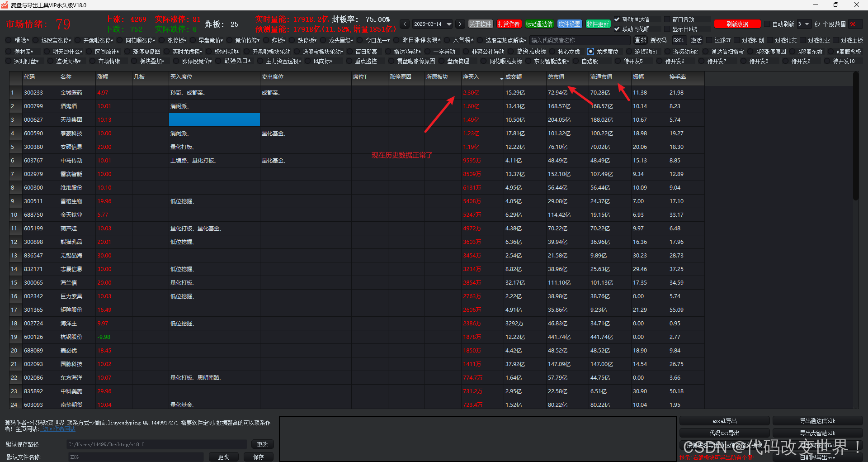This screenshot has width=868, height=462.
Task: Select the A股概念板 radio option
Action: pyautogui.click(x=830, y=52)
